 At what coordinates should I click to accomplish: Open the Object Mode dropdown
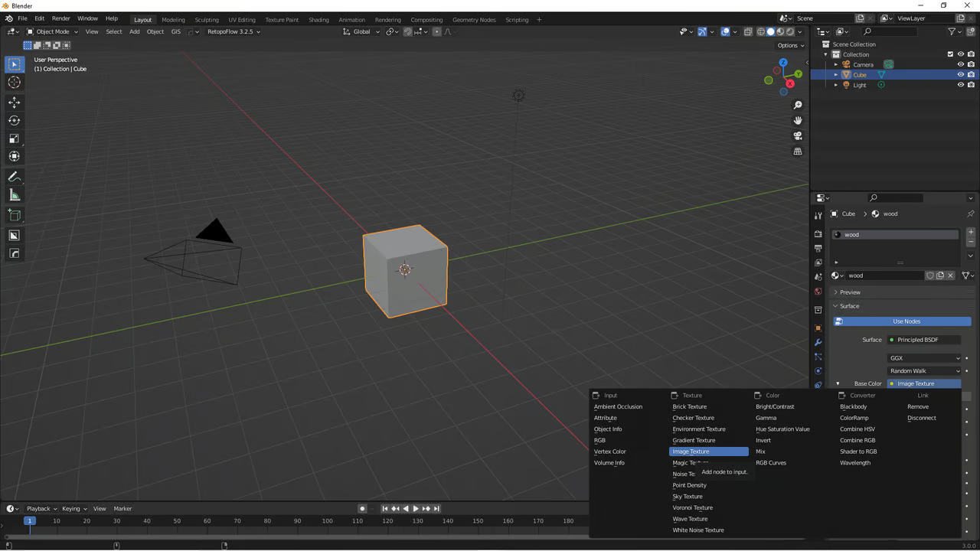[x=52, y=31]
